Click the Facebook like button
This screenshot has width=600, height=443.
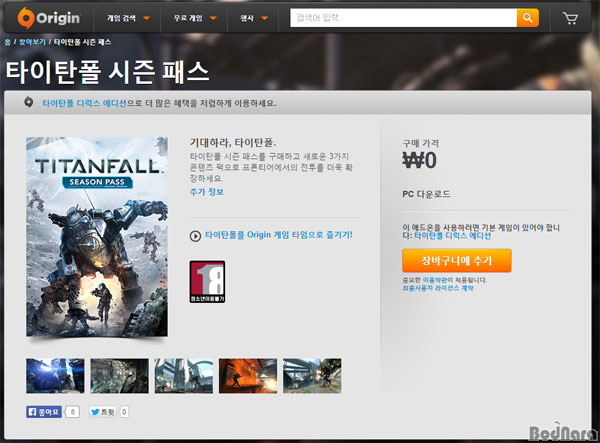(x=44, y=412)
